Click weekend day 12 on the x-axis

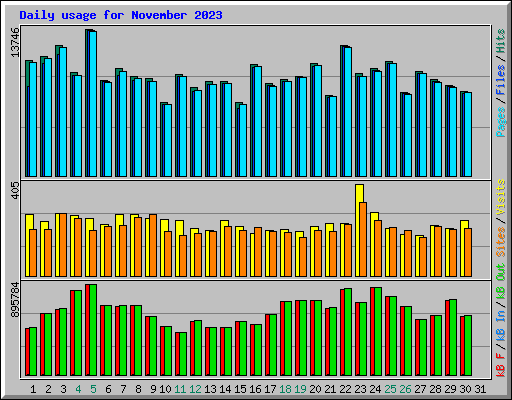195,389
